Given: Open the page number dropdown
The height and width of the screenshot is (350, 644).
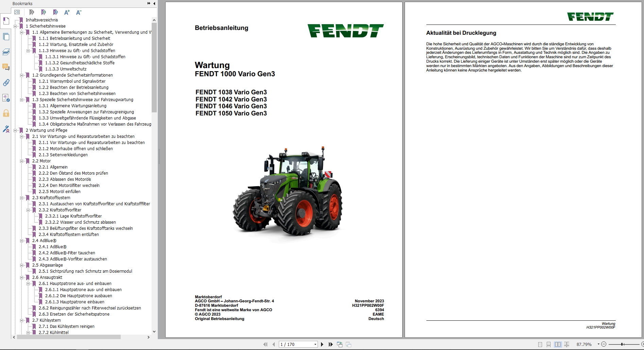Looking at the screenshot, I should click(x=315, y=345).
